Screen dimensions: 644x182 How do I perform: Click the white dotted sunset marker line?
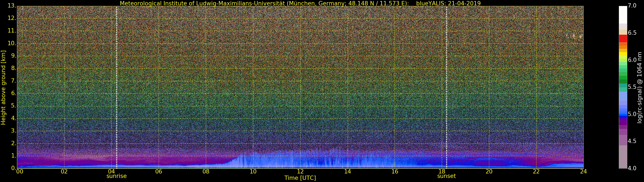pos(447,87)
